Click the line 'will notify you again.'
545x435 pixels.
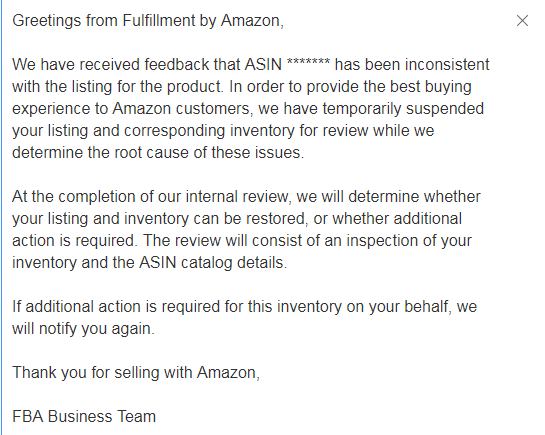coord(83,329)
